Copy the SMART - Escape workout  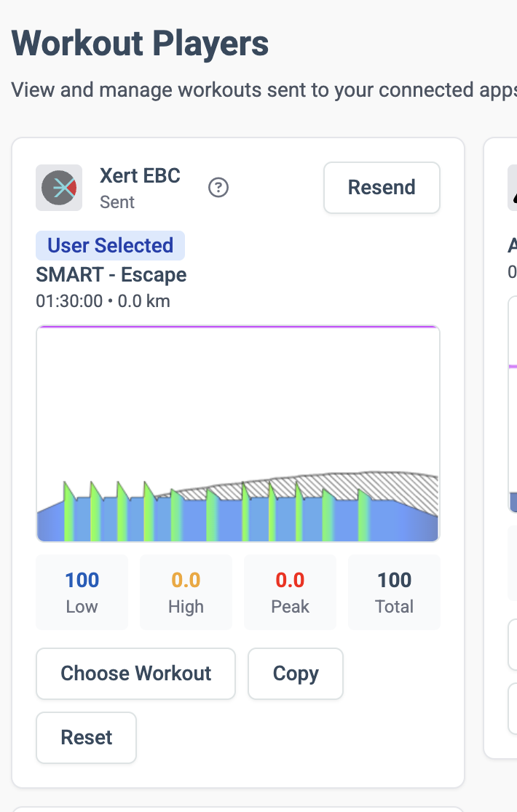pos(296,674)
